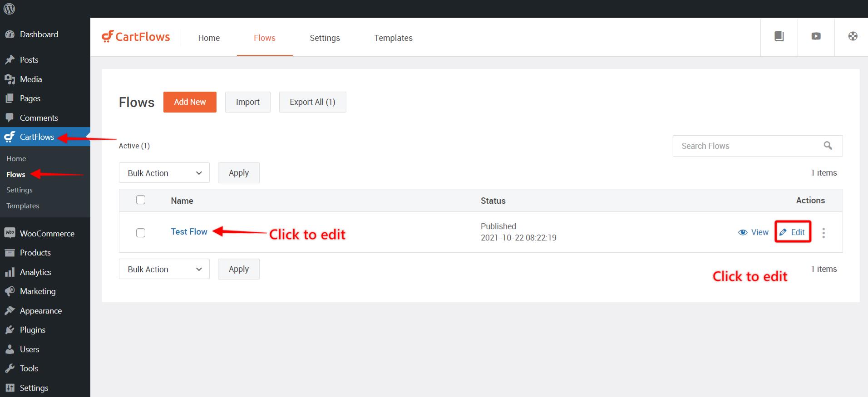Click the CartFlows logo in the header
Viewport: 868px width, 397px height.
pyautogui.click(x=136, y=37)
